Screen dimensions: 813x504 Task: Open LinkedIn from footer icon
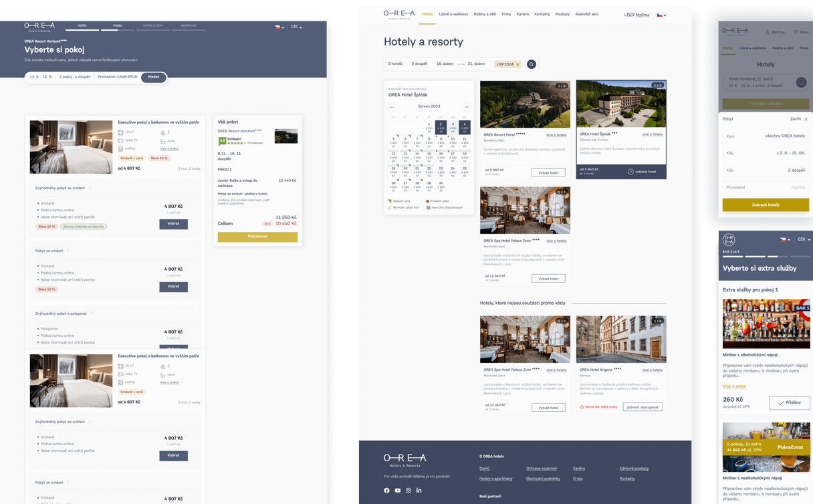click(x=419, y=490)
